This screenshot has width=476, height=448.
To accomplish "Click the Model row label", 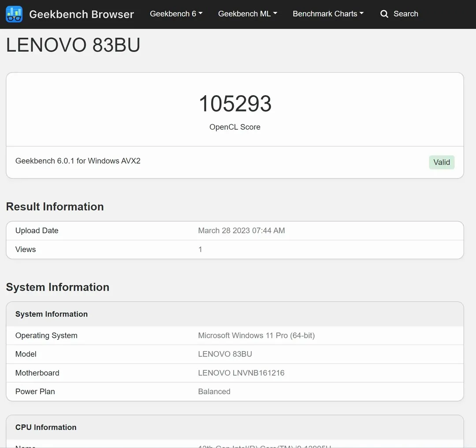I will click(x=26, y=354).
